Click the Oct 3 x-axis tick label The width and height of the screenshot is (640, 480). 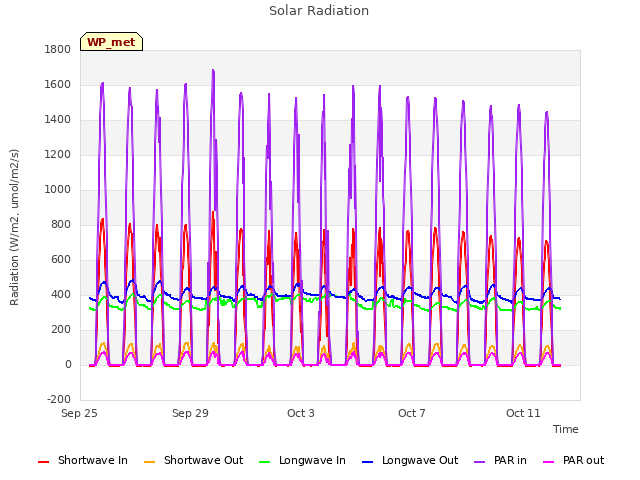point(301,413)
